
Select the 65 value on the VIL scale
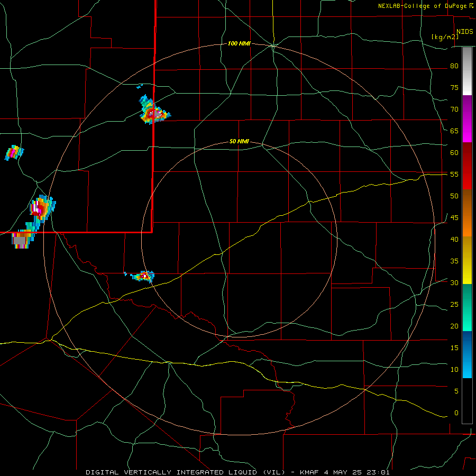[454, 131]
